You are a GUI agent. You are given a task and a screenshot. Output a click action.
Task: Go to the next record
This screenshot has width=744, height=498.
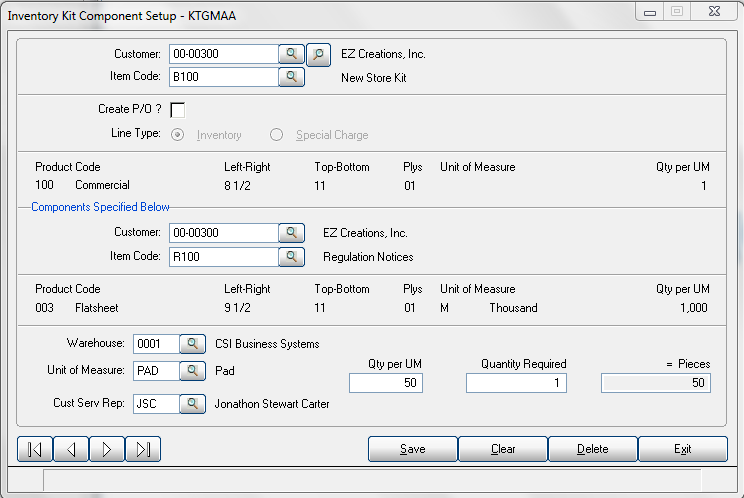pyautogui.click(x=107, y=449)
